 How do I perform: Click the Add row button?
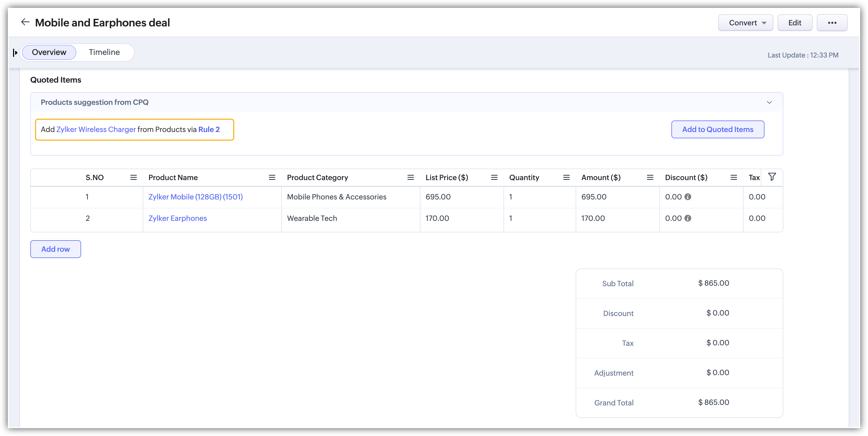[56, 249]
